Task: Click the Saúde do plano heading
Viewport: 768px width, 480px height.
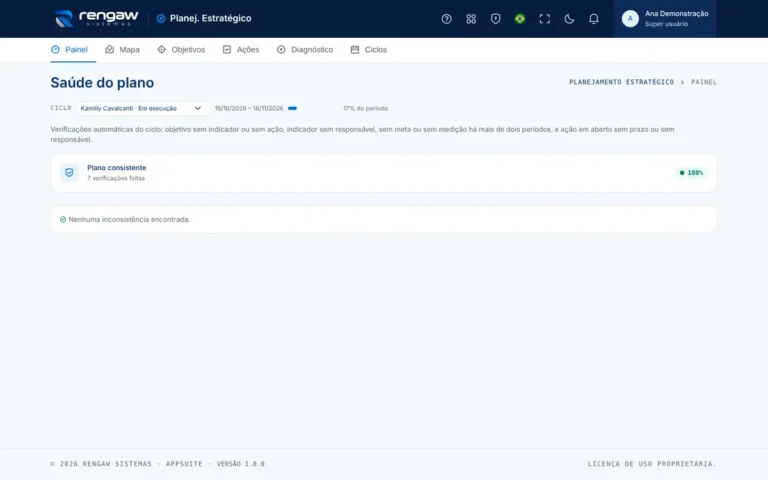Action: (102, 83)
